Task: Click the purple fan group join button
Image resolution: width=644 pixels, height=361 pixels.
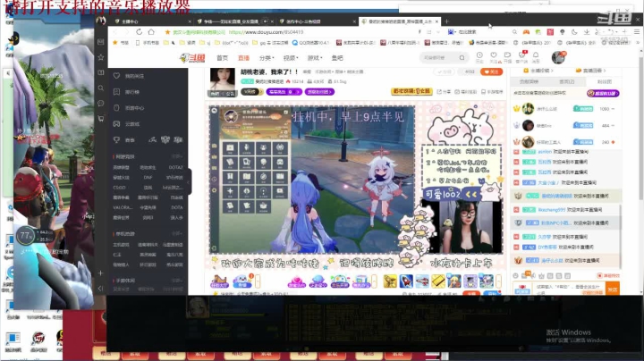Action: click(603, 94)
